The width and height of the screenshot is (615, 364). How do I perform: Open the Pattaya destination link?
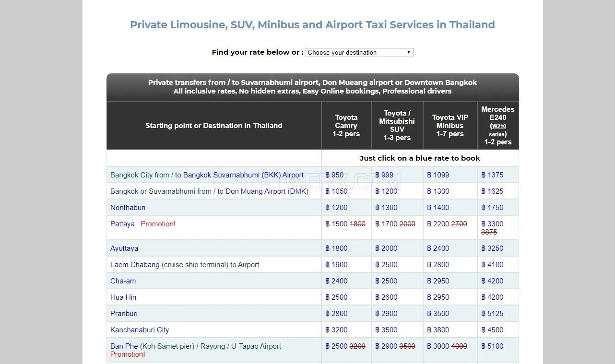(122, 224)
